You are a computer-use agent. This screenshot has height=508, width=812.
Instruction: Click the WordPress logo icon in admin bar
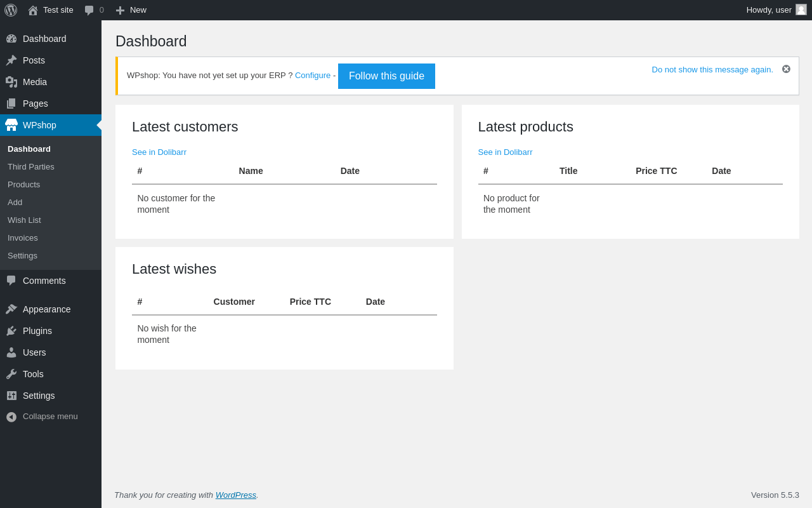11,10
